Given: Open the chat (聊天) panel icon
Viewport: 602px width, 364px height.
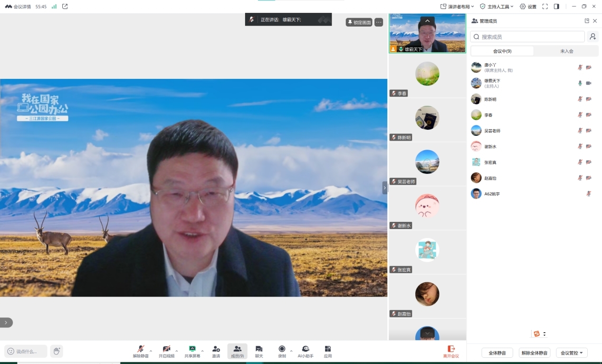Looking at the screenshot, I should pyautogui.click(x=258, y=350).
